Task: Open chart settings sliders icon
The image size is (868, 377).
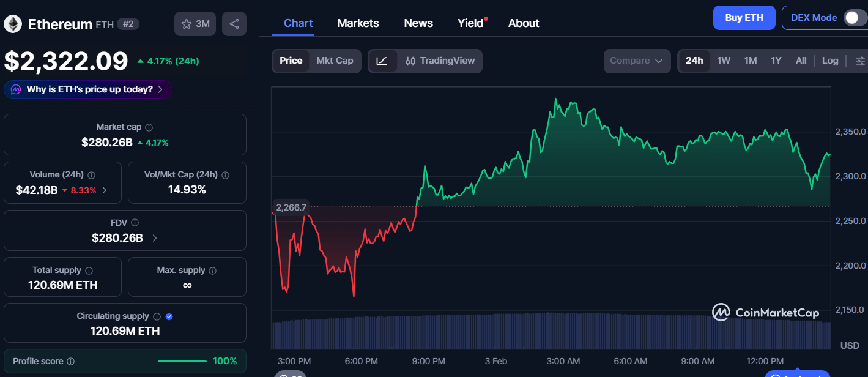Action: click(860, 61)
